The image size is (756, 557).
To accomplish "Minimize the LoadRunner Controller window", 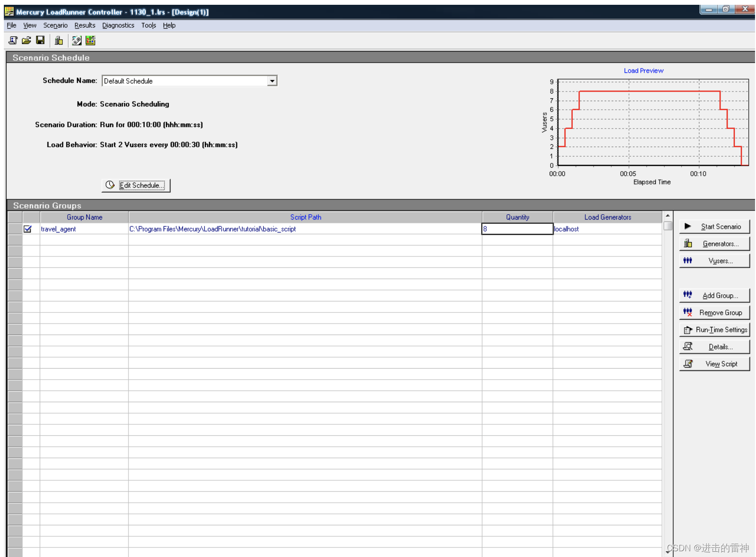I will click(709, 9).
